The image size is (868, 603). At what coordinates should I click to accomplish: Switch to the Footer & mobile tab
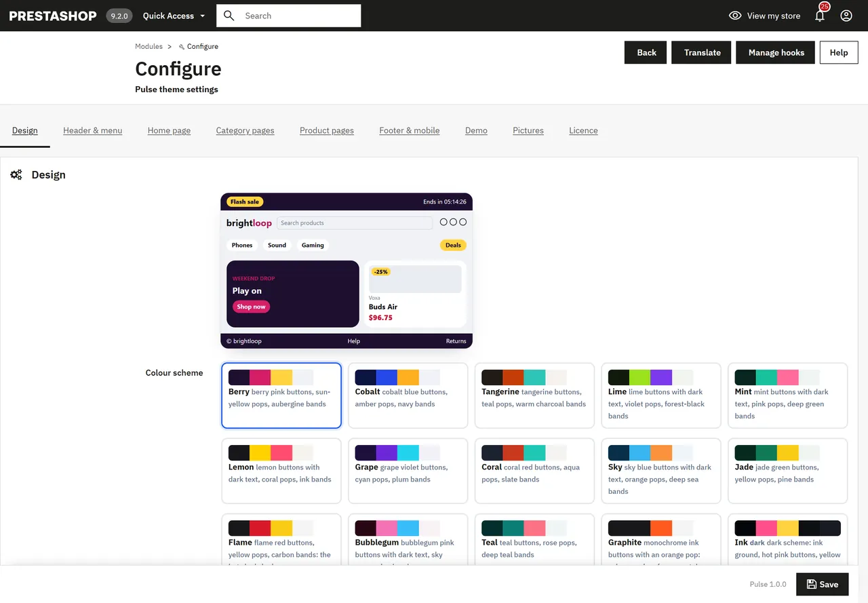[x=410, y=130]
